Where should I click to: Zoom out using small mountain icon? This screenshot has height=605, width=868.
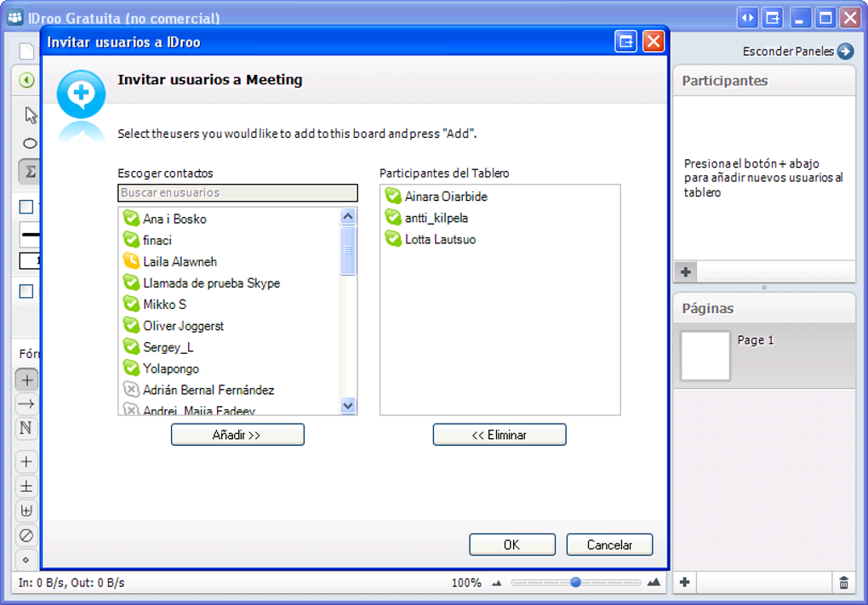tap(497, 583)
